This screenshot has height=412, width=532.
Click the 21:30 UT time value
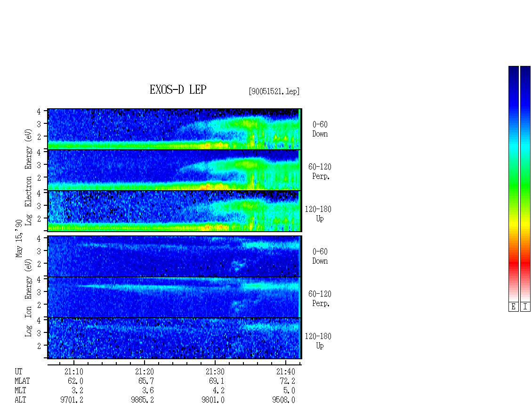pos(215,372)
